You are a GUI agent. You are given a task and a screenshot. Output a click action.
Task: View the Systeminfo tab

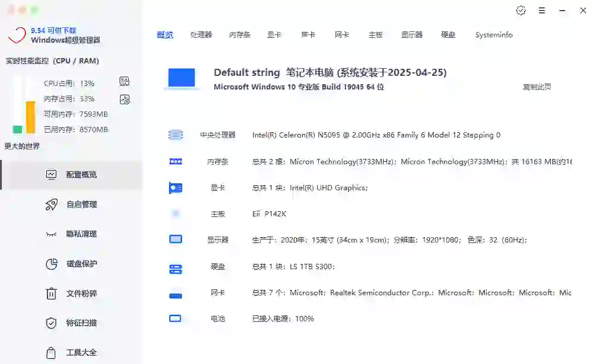494,35
